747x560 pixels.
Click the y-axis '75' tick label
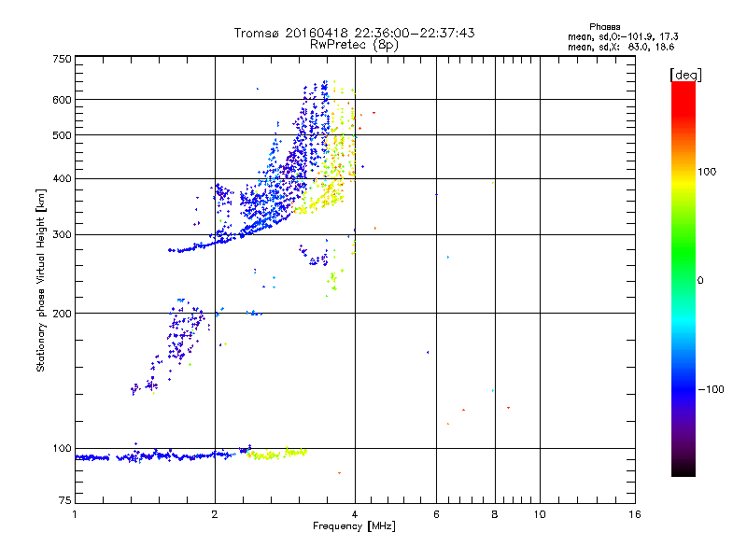(x=65, y=500)
